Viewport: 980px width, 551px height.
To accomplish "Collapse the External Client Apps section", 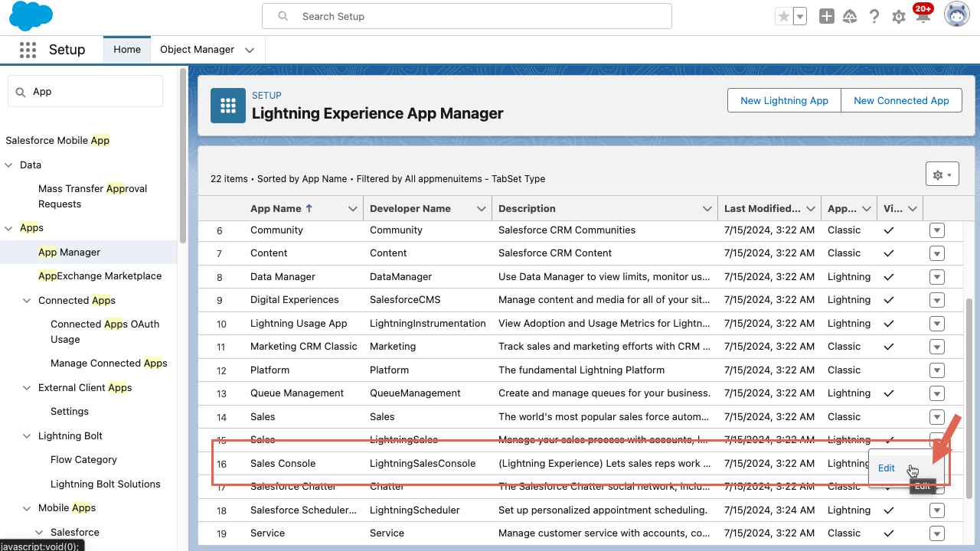I will tap(28, 388).
